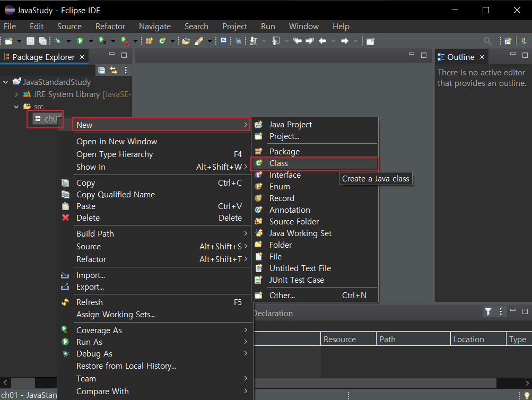The width and height of the screenshot is (532, 400).
Task: Click Collapse All in Package Explorer
Action: tap(101, 70)
